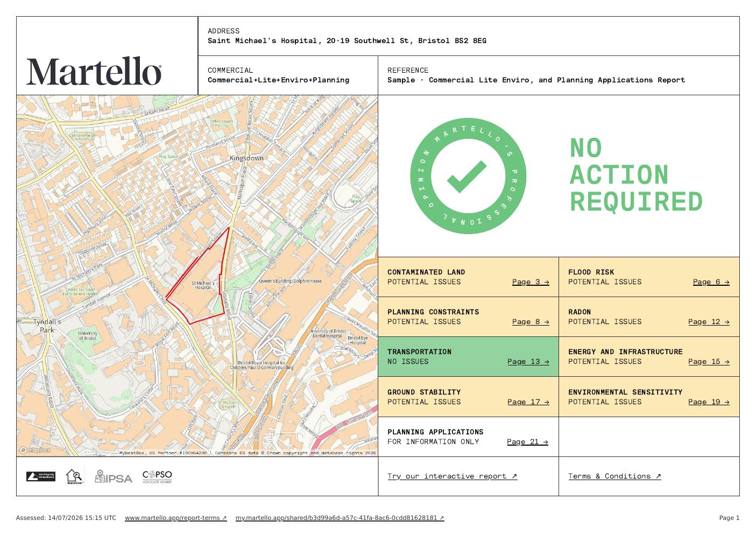Open Flood Risk Page 6 link
Image resolution: width=756 pixels, height=535 pixels.
(711, 281)
